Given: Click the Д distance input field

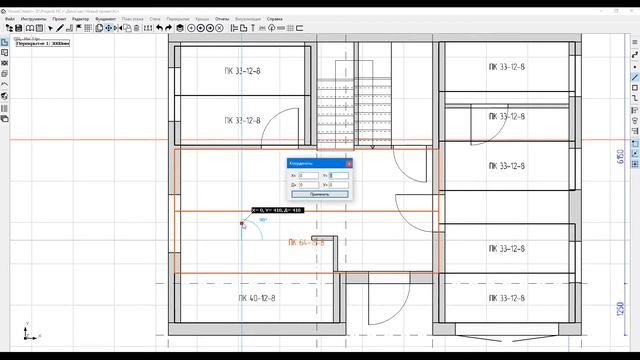Looking at the screenshot, I should pos(309,185).
